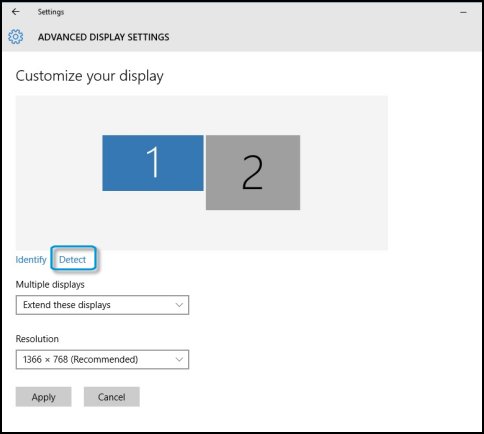Minimize the Settings window
Screen dimensions: 484x434
463,12
